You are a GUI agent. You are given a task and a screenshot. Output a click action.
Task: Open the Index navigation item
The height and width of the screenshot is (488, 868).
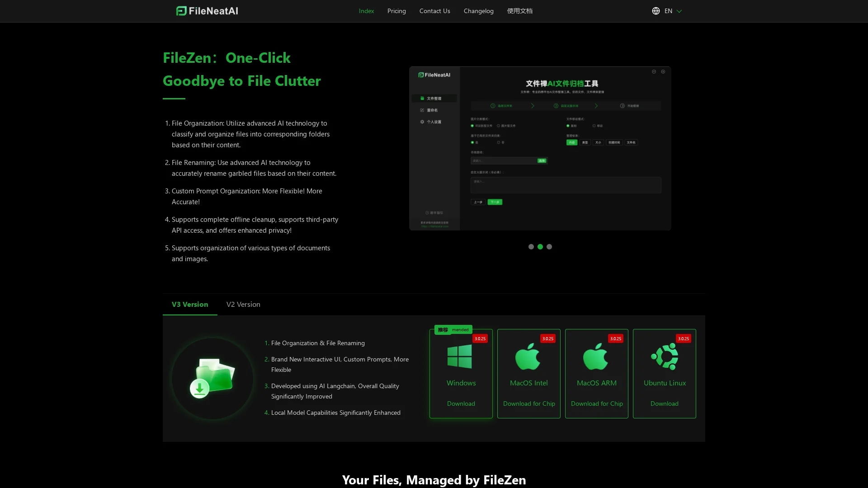click(366, 11)
